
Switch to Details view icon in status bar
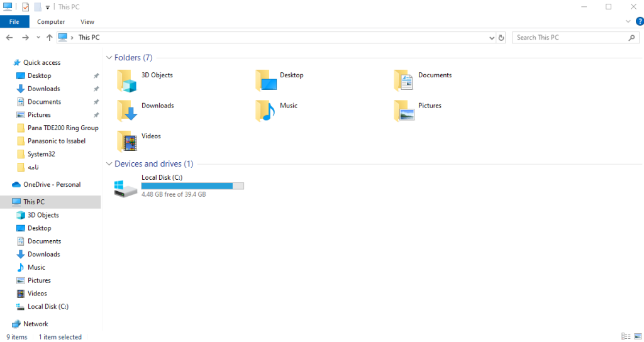(626, 336)
